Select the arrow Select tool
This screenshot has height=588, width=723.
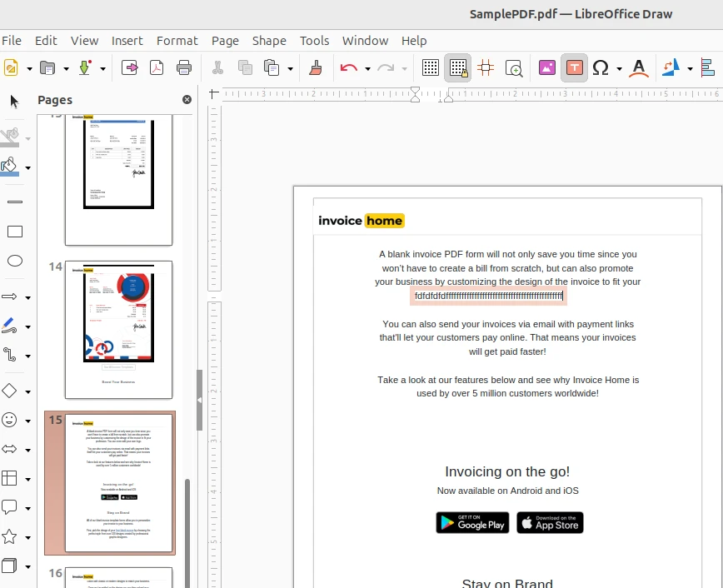click(14, 101)
